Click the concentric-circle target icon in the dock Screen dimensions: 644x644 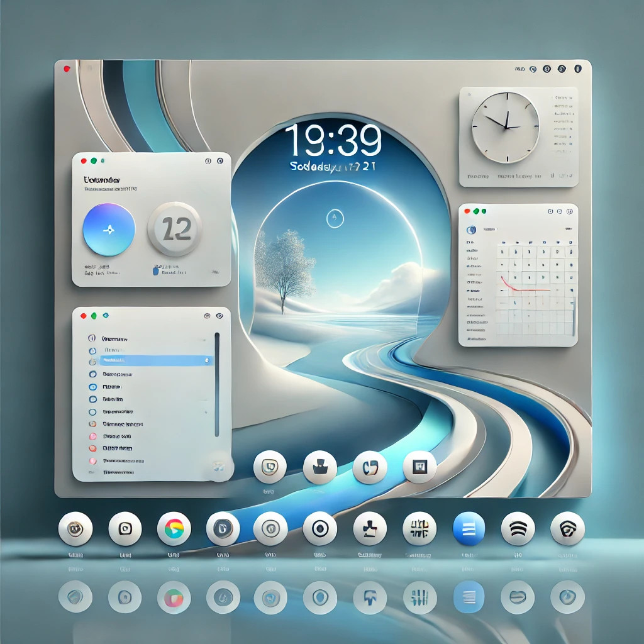pyautogui.click(x=319, y=528)
